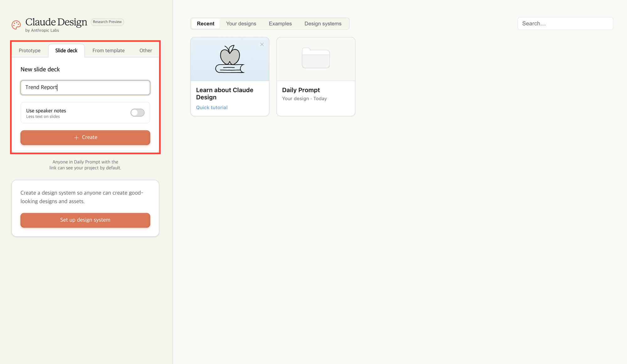627x364 pixels.
Task: Open the Daily Prompt folder icon
Action: coord(316,58)
